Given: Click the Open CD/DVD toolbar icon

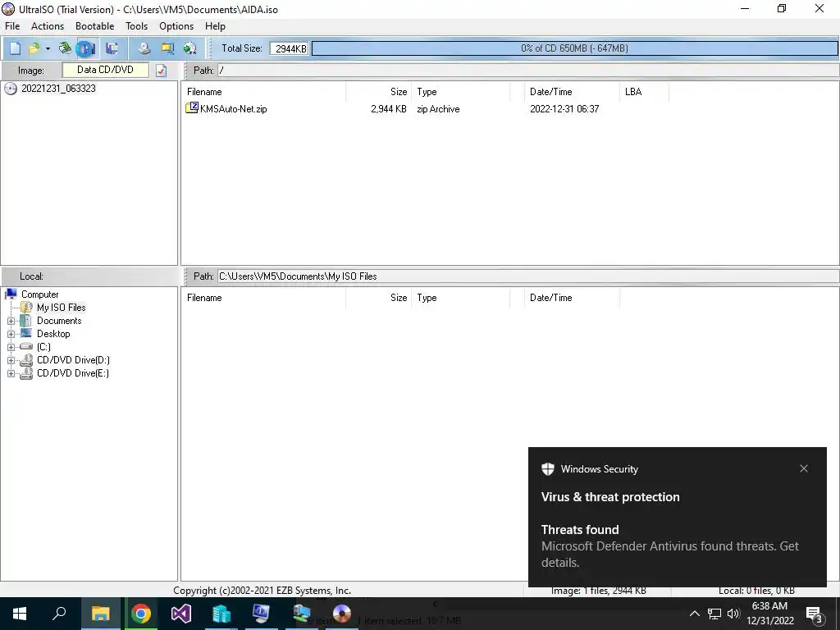Looking at the screenshot, I should [66, 48].
